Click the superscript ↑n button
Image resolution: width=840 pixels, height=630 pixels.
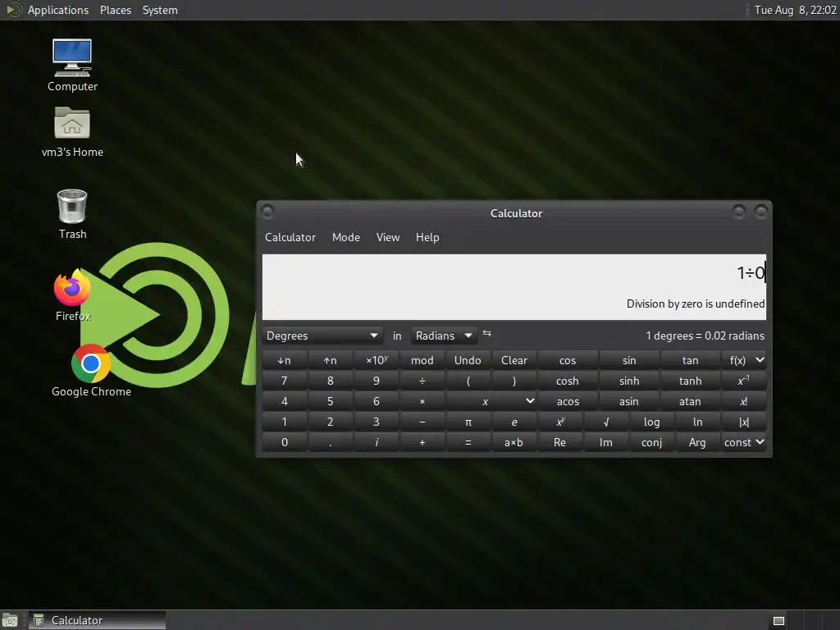[330, 361]
